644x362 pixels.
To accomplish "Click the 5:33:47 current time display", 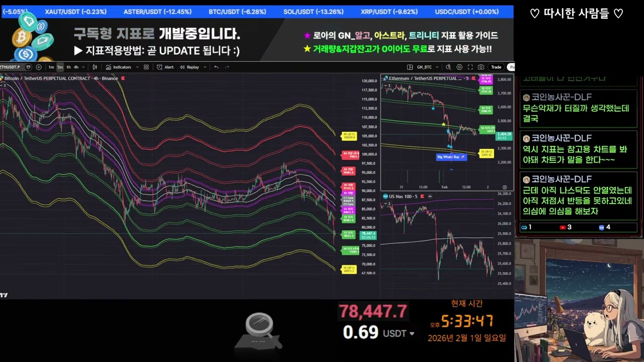I will pos(466,321).
